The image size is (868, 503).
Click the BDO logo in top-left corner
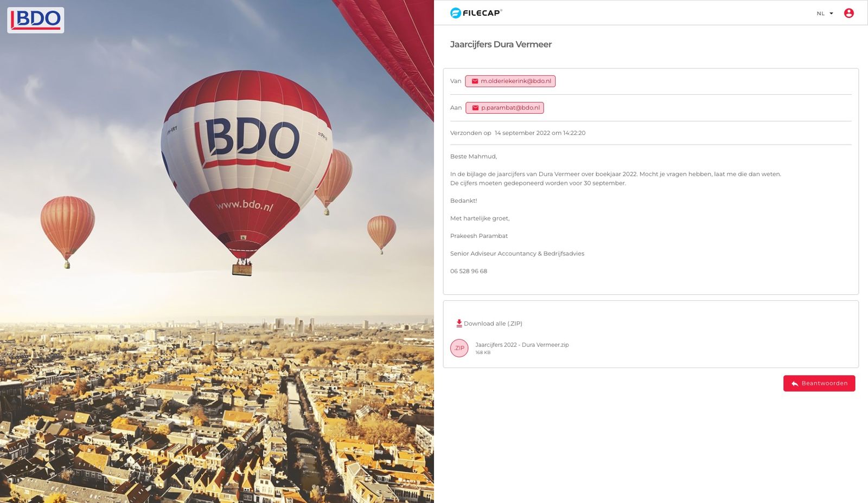coord(36,20)
